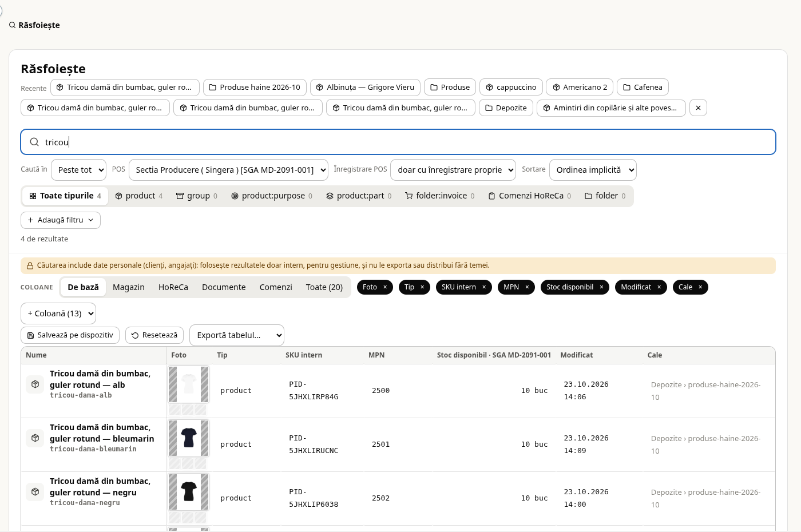The image size is (801, 532).
Task: Remove the Stoc disponibil column chip
Action: point(601,287)
